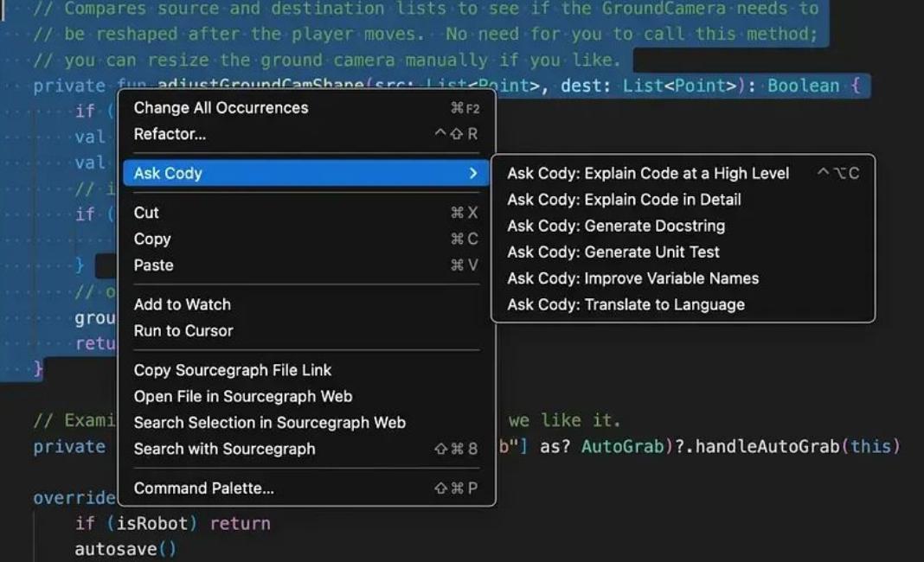Click the autosave() call in code

point(125,549)
